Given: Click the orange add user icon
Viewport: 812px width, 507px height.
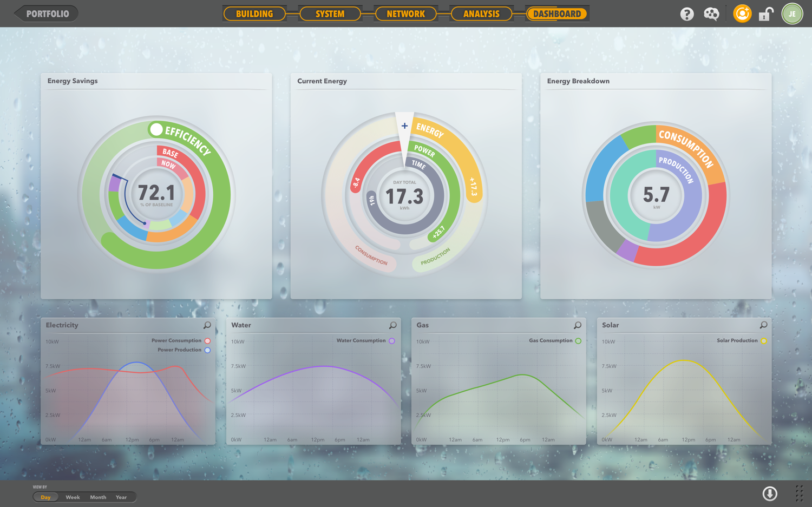Looking at the screenshot, I should click(742, 14).
